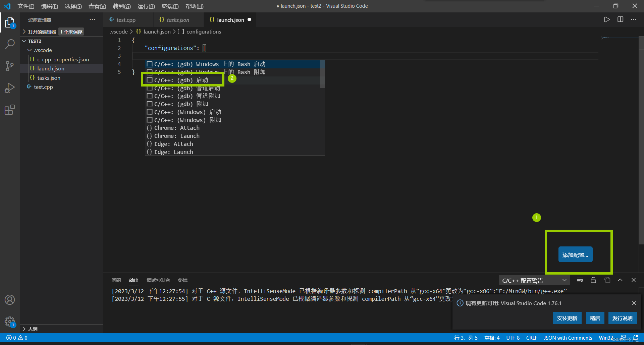Select C/C++: (Windows) 启动 suggestion
644x345 pixels.
(233, 112)
